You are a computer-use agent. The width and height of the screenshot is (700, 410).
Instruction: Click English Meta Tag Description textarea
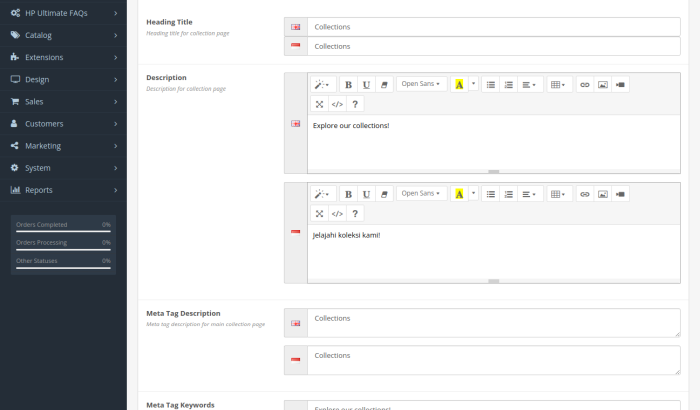coord(494,323)
